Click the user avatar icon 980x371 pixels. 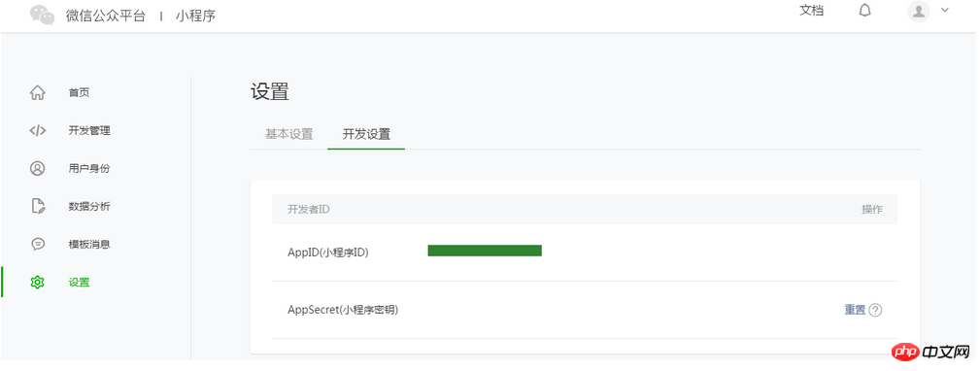pos(918,11)
